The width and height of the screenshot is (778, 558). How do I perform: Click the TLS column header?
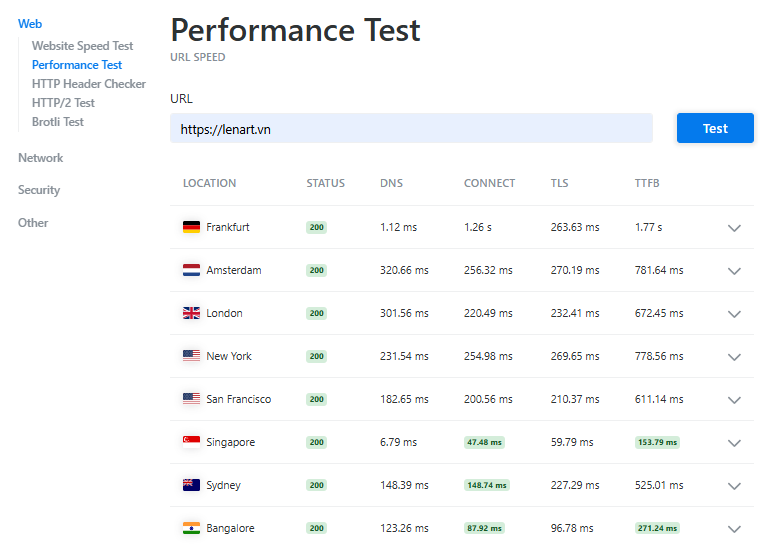559,183
